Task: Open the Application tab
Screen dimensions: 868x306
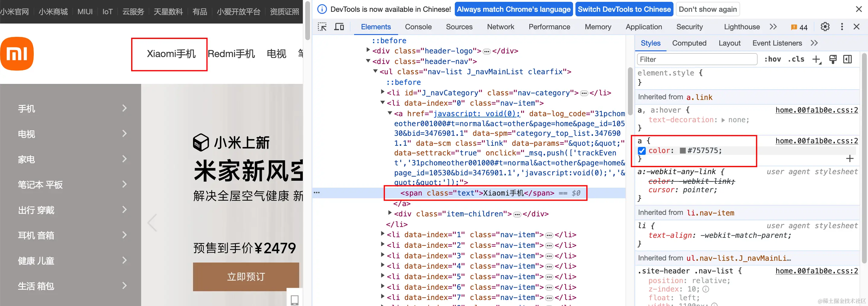Action: [644, 27]
